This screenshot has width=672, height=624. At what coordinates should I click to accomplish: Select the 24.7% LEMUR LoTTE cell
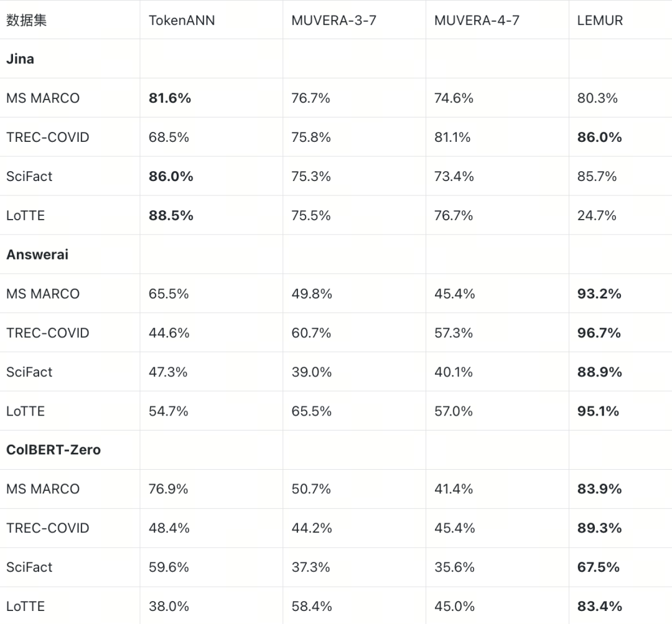[597, 216]
